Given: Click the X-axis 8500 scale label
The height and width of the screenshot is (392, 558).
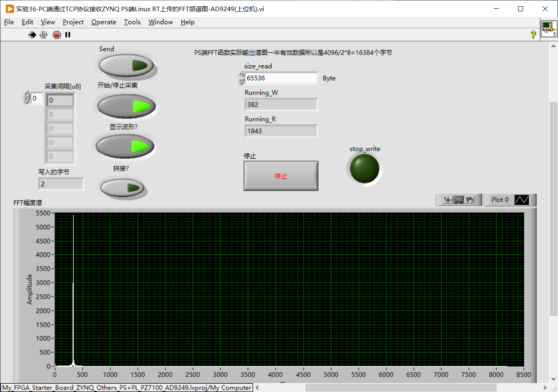Looking at the screenshot, I should pyautogui.click(x=523, y=375).
